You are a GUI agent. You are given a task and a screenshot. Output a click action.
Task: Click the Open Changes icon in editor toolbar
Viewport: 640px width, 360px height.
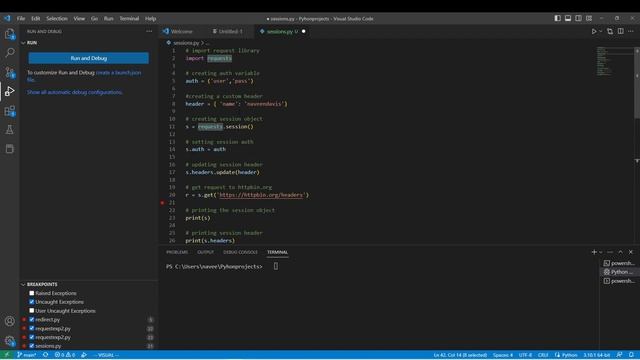610,31
